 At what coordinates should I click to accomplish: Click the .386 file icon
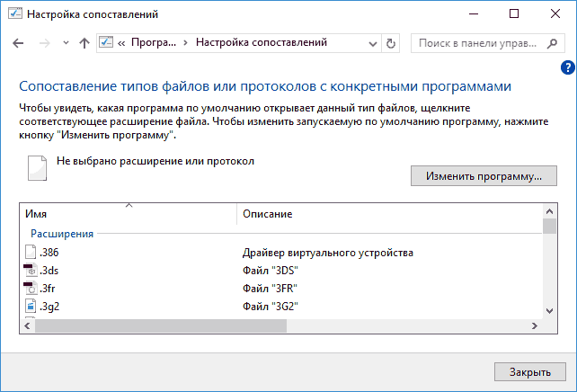point(31,253)
